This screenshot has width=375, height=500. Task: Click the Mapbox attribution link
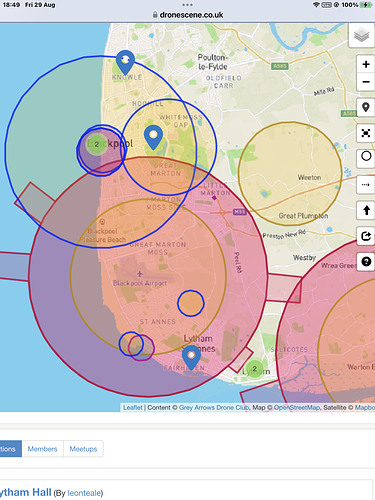(365, 407)
